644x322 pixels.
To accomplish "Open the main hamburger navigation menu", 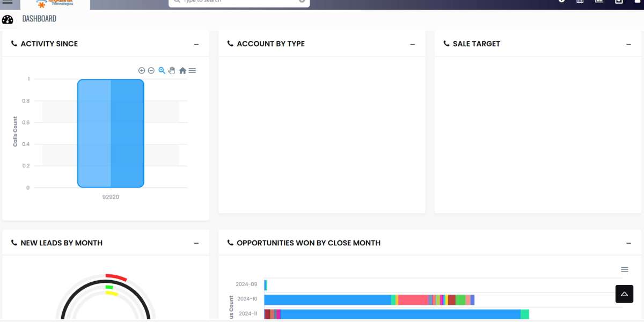I will point(7,2).
